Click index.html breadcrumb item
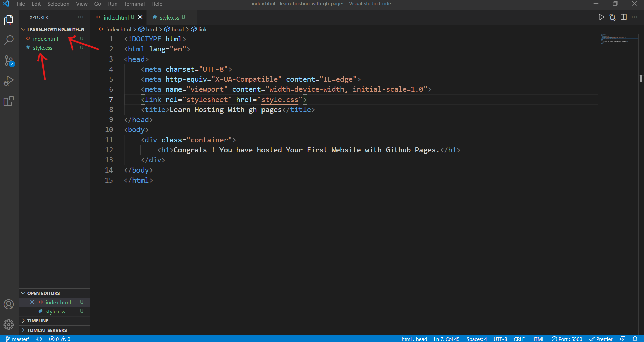644x342 pixels. pos(115,29)
